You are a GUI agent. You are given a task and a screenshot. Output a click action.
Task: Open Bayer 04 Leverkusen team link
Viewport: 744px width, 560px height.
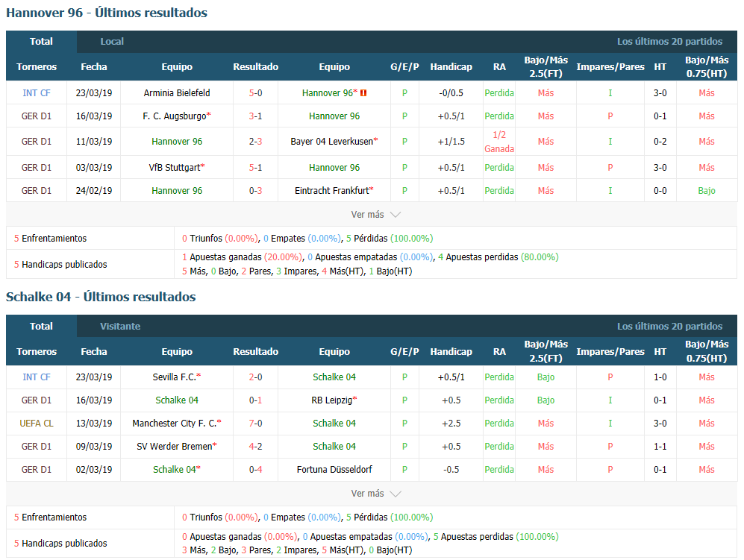(x=332, y=141)
